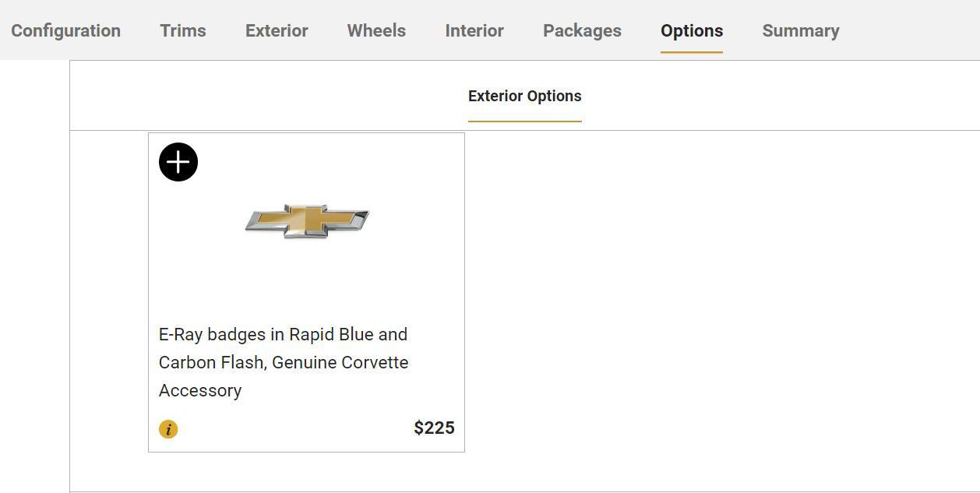The image size is (980, 493).
Task: Select the gold bowtie accessory thumbnail
Action: pos(306,220)
